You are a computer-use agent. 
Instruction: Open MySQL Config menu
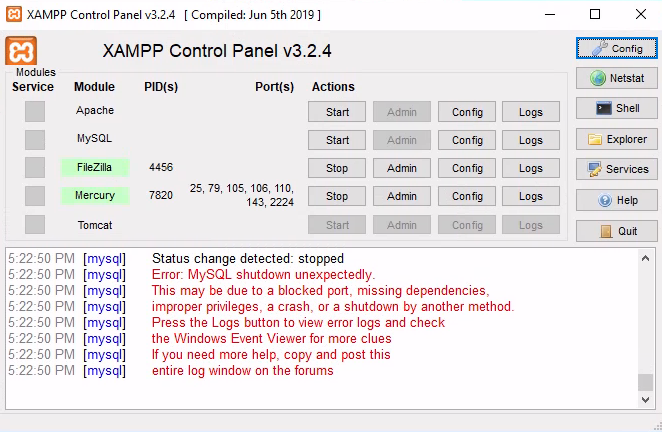(467, 140)
